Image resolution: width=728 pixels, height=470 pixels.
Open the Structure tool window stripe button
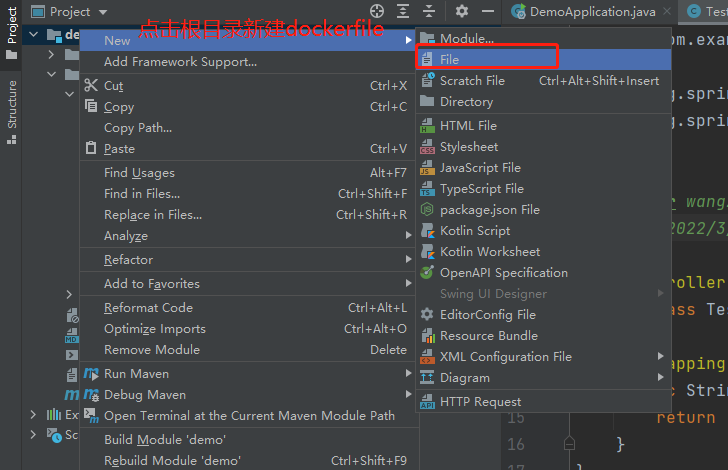tap(11, 112)
